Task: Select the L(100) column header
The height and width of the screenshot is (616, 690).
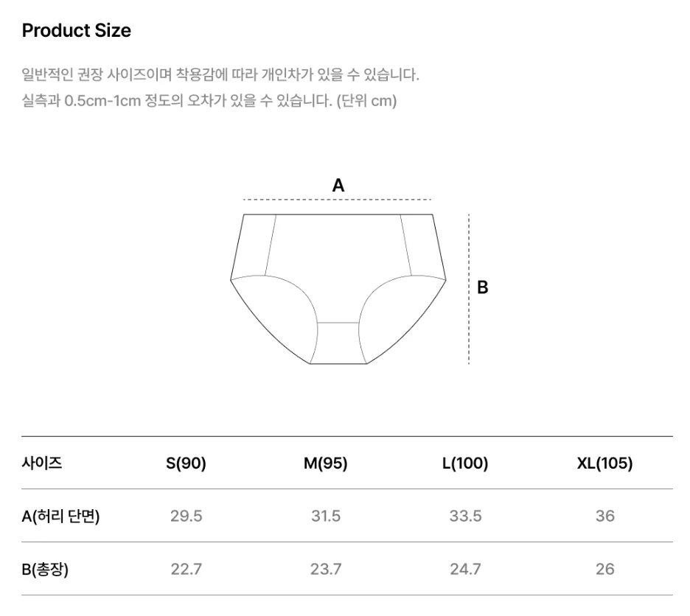Action: pos(465,463)
